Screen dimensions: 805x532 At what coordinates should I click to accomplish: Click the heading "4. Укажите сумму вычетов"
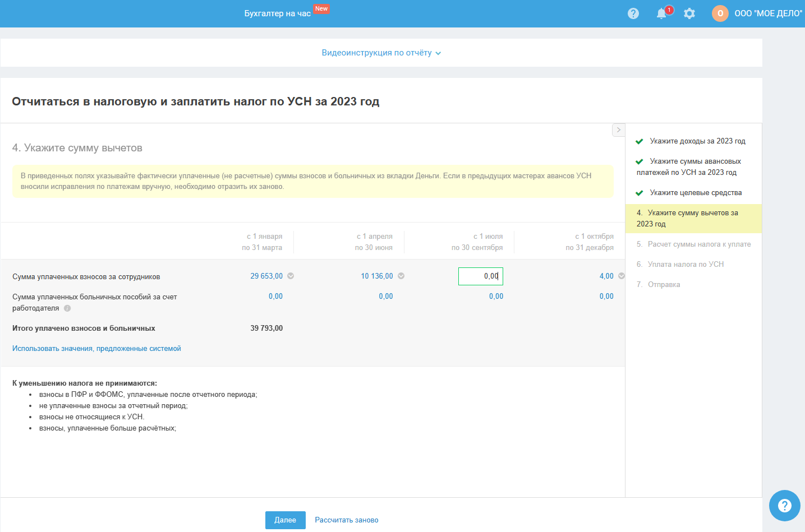pyautogui.click(x=77, y=148)
